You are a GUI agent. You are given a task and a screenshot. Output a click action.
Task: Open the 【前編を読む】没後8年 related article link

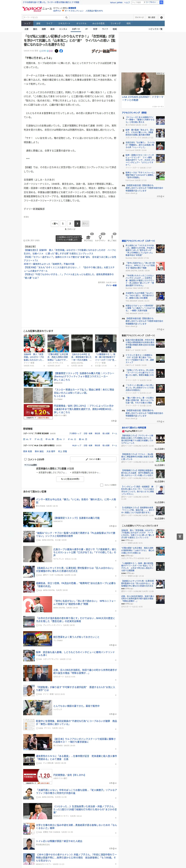(70, 252)
